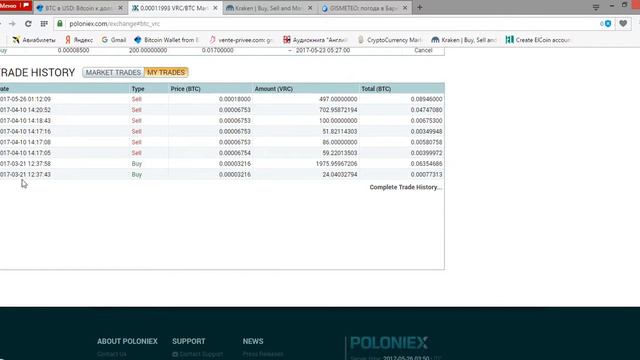Image resolution: width=640 pixels, height=360 pixels.
Task: Open the Gmail bookmark
Action: point(113,40)
